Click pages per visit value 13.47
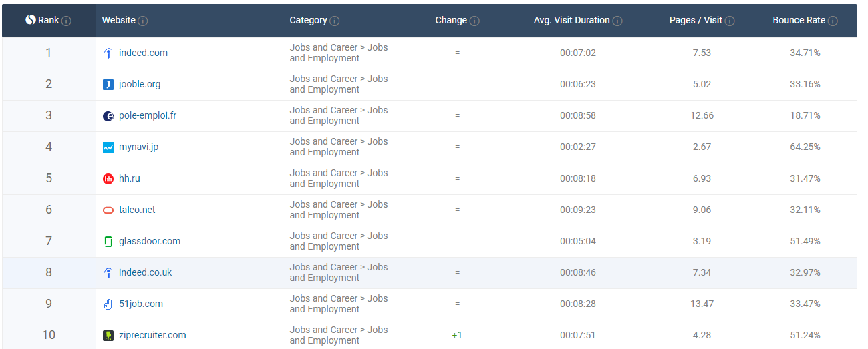The height and width of the screenshot is (349, 868). tap(702, 304)
